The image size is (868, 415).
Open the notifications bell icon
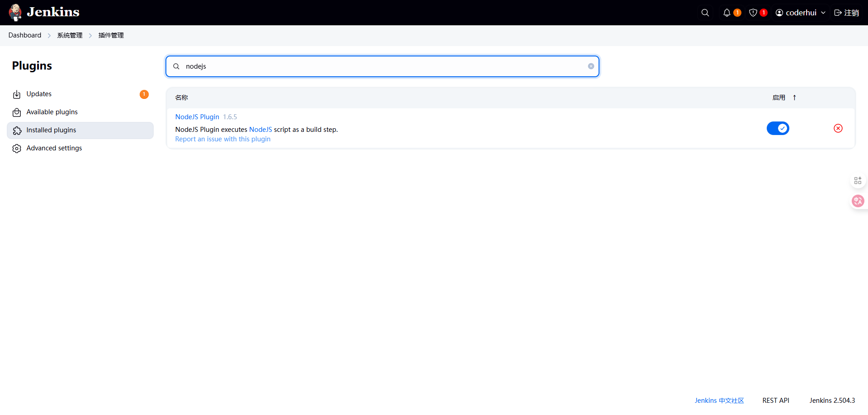click(727, 13)
